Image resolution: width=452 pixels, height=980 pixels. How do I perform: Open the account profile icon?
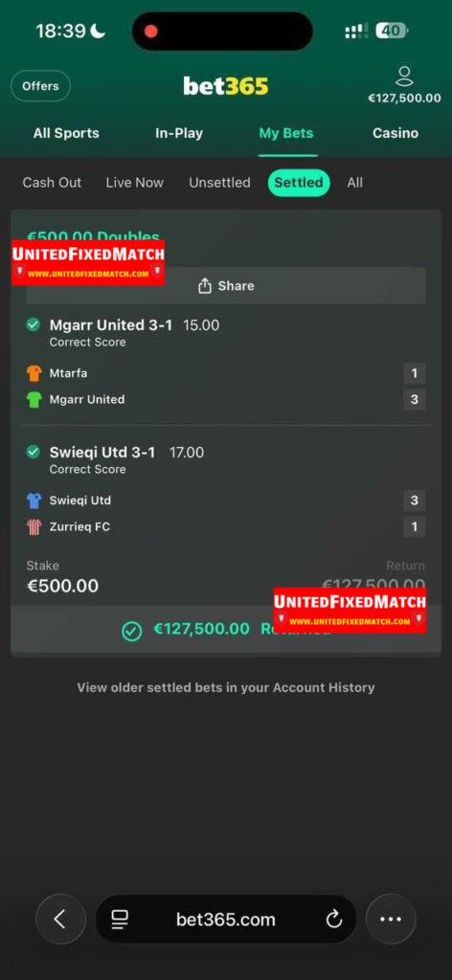click(x=404, y=77)
